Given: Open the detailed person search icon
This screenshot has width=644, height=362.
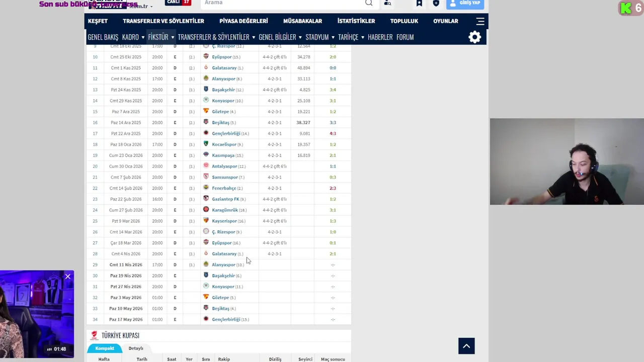Looking at the screenshot, I should point(387,3).
